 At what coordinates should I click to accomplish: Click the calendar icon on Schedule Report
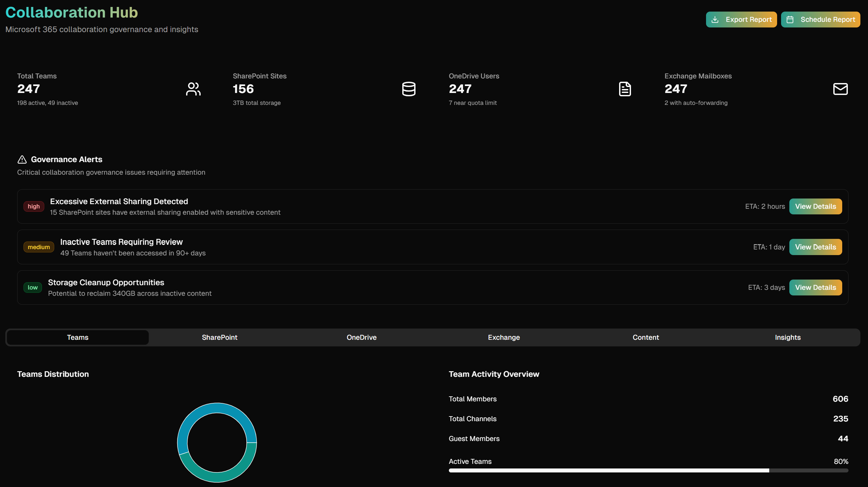(x=791, y=19)
